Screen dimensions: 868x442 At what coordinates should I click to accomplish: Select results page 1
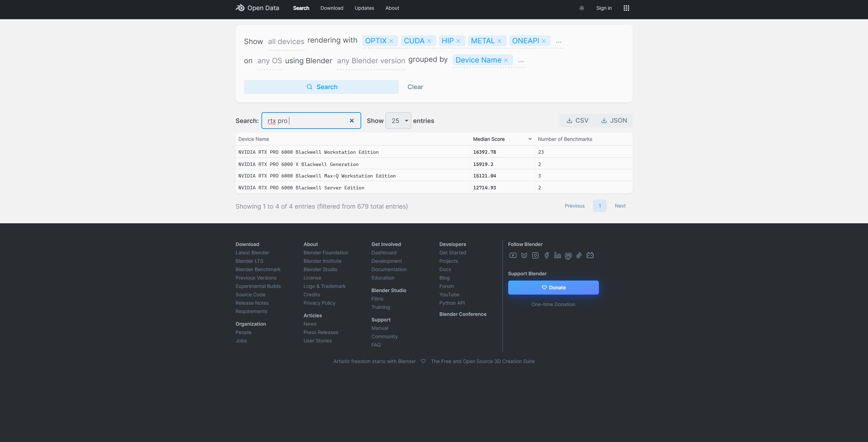pos(600,206)
